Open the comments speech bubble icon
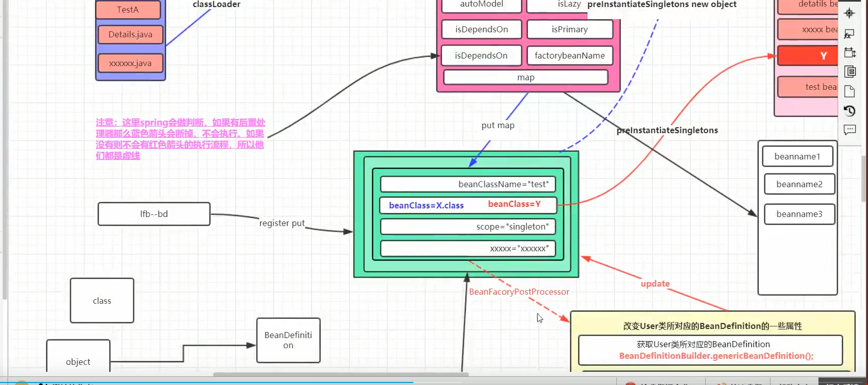Image resolution: width=868 pixels, height=385 pixels. coord(850,130)
